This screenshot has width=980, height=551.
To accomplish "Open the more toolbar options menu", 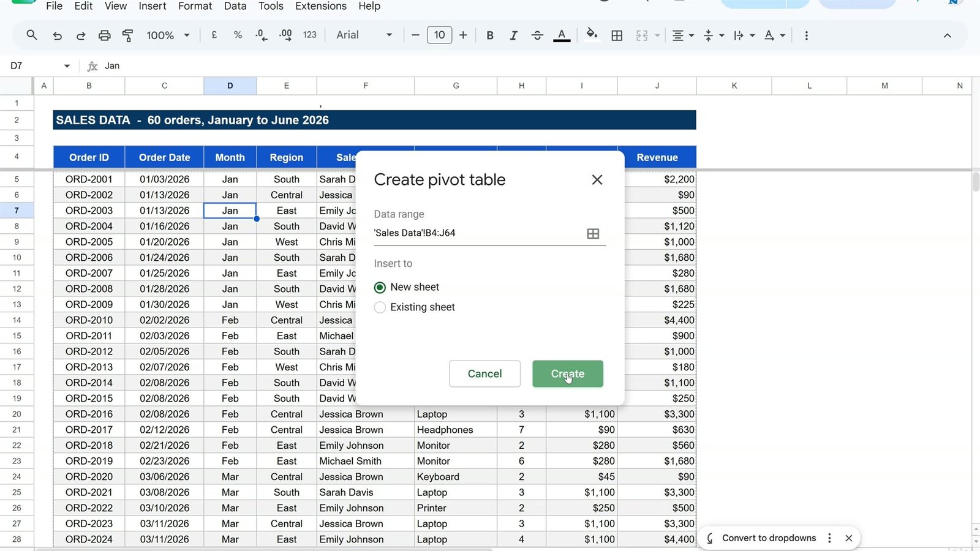I will [806, 36].
